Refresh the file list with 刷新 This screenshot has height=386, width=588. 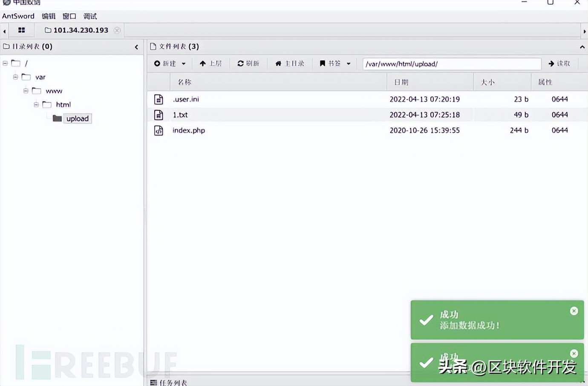click(x=249, y=63)
